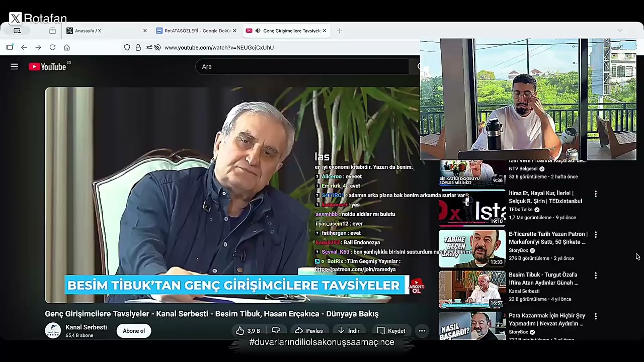Subscribe using the Abone ol button
Viewport: 644px width, 362px height.
tap(134, 330)
